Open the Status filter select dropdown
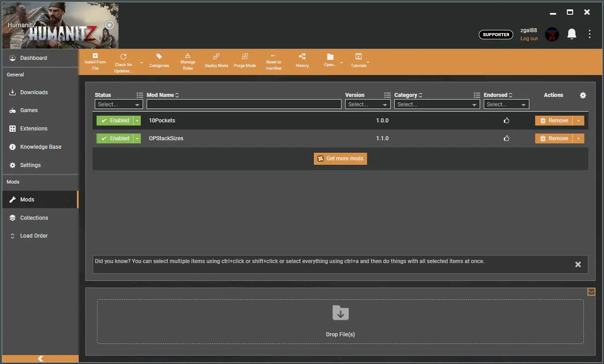The height and width of the screenshot is (364, 604). tap(119, 104)
